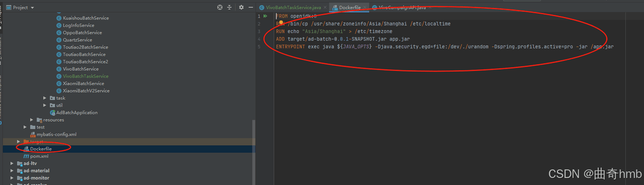The height and width of the screenshot is (185, 644).
Task: Click the task folder icon
Action: [52, 98]
